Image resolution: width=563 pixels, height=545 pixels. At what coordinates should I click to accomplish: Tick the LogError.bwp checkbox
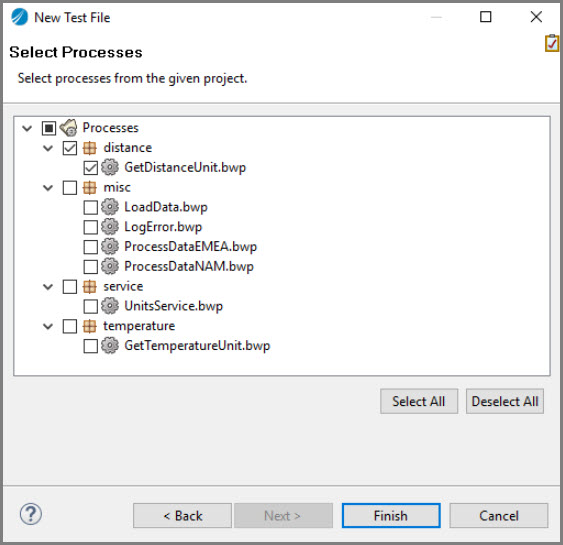point(90,227)
